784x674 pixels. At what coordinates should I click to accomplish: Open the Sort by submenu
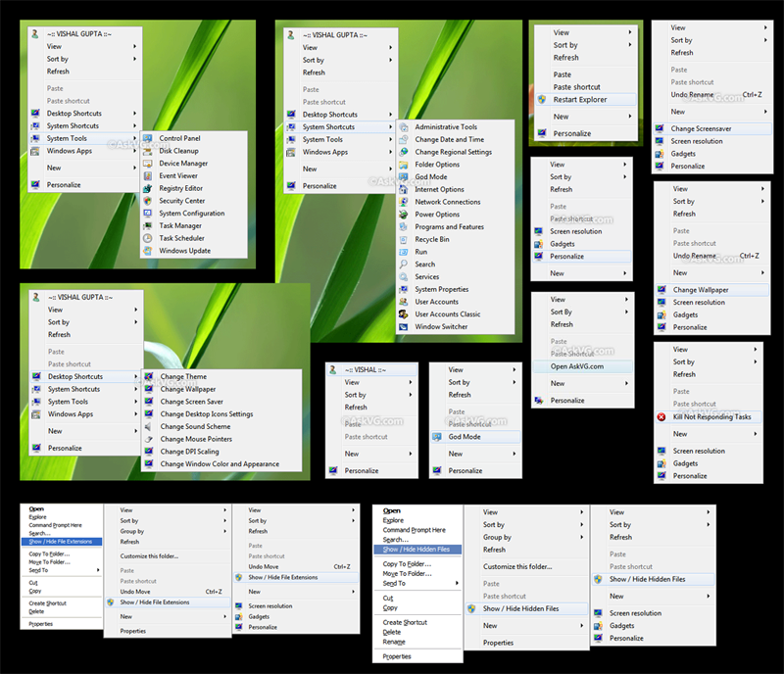click(59, 59)
